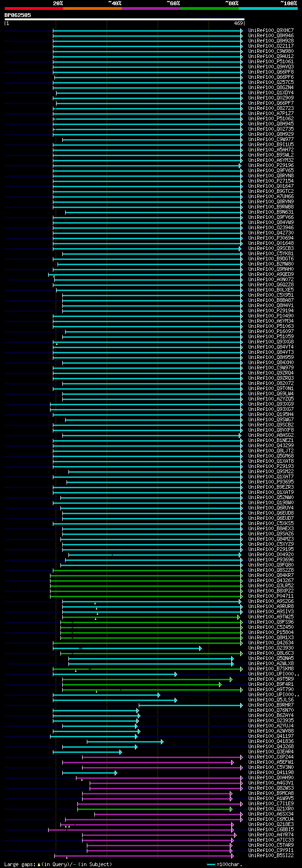This screenshot has width=302, height=868.
Task: Click the arrowhead ending the UniRef100_B9F4R1 alignment
Action: click(220, 684)
